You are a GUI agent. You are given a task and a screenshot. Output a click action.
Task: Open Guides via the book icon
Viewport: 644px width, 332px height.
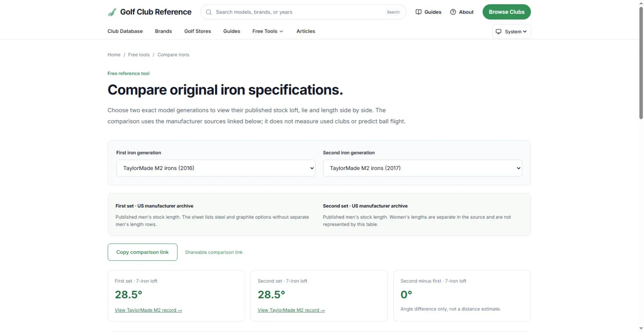click(x=419, y=12)
